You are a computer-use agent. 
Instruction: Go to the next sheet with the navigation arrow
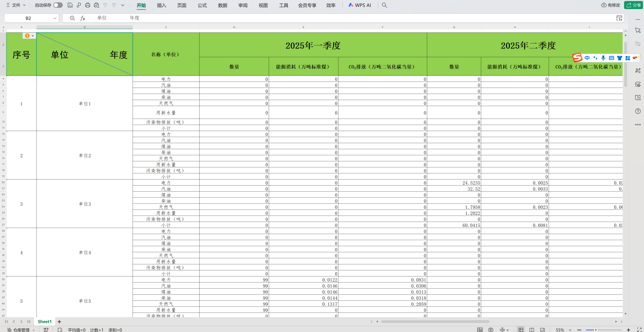[21, 322]
